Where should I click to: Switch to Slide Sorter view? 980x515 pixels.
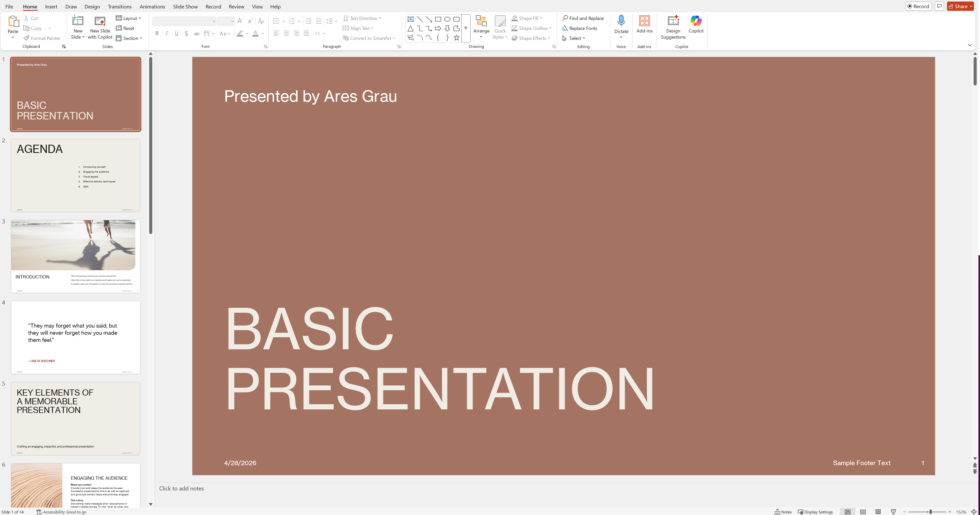863,512
